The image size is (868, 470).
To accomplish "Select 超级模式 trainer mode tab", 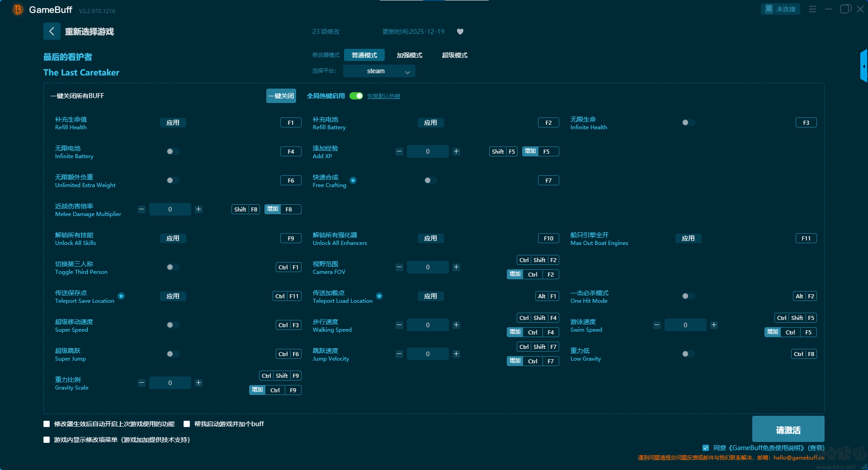I will [x=455, y=55].
